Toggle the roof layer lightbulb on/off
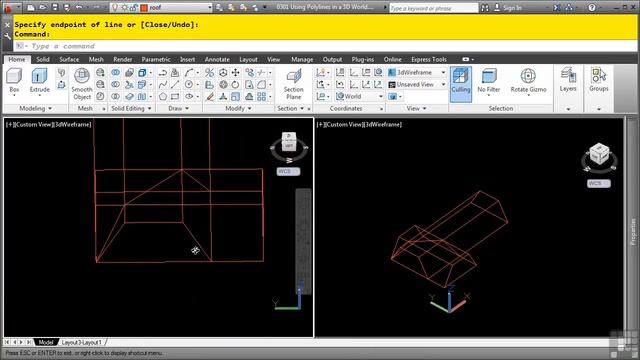 [115, 7]
